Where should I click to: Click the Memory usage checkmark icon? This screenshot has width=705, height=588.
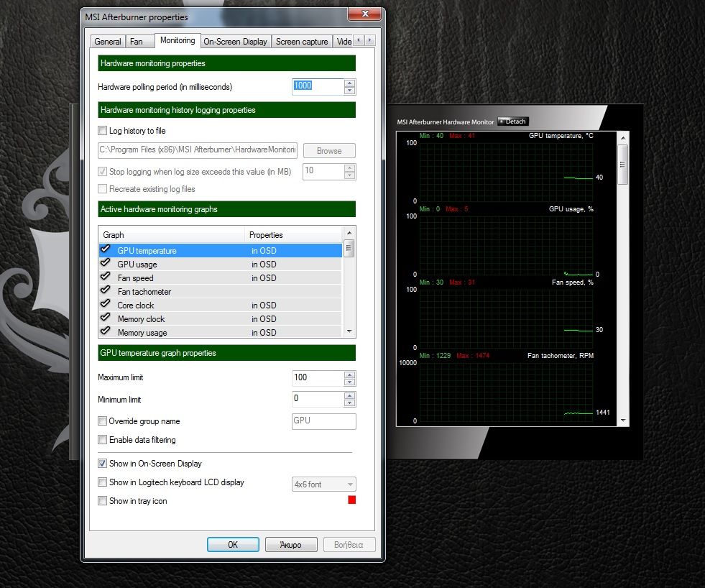106,331
